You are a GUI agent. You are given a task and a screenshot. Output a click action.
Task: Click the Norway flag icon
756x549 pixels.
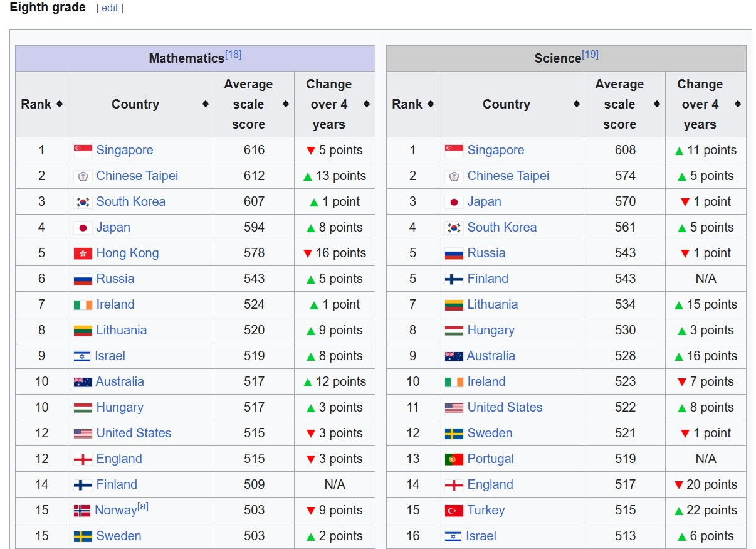tap(82, 511)
